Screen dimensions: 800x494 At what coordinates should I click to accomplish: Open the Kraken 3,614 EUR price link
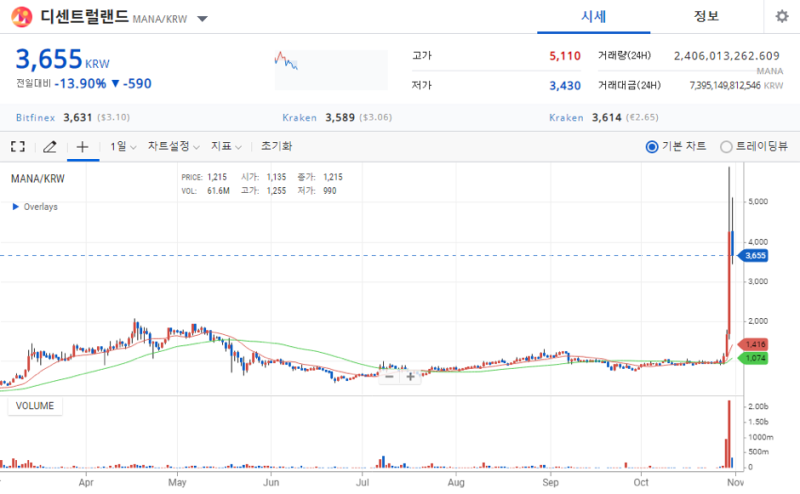604,118
